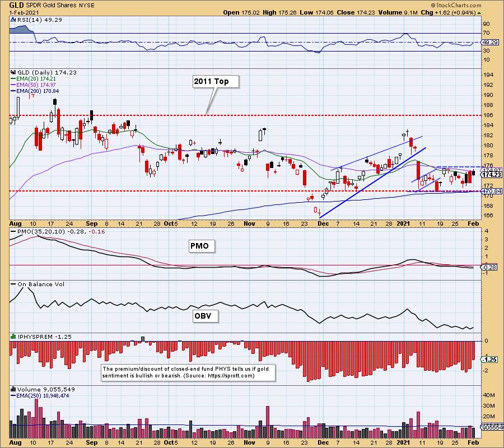Click the 1-Feb-2021 chart date
The image size is (504, 448).
24,13
